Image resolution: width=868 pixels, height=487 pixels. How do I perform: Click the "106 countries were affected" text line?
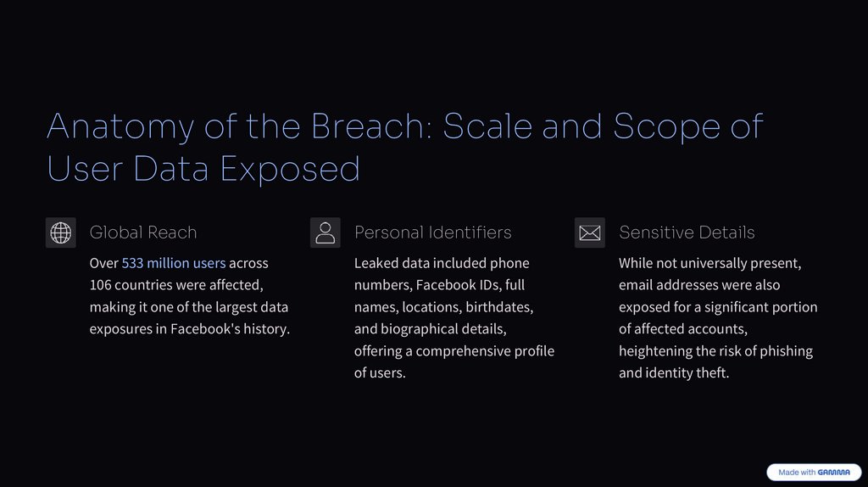click(x=176, y=285)
